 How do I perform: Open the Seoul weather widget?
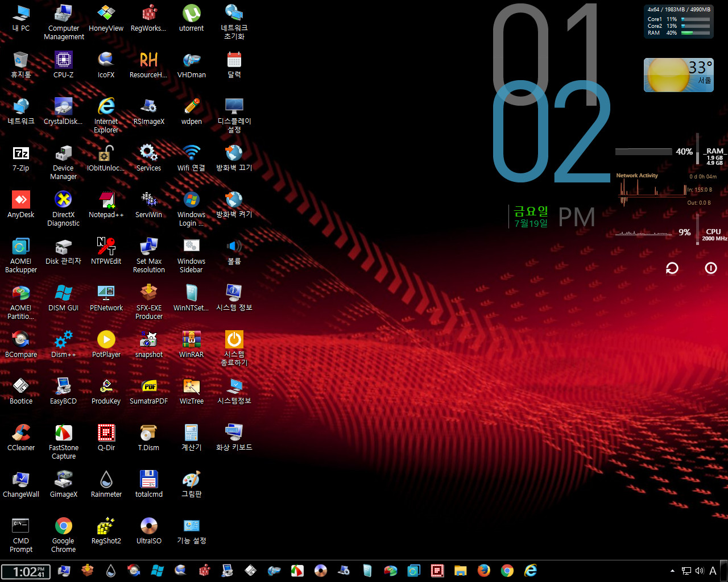tap(679, 75)
